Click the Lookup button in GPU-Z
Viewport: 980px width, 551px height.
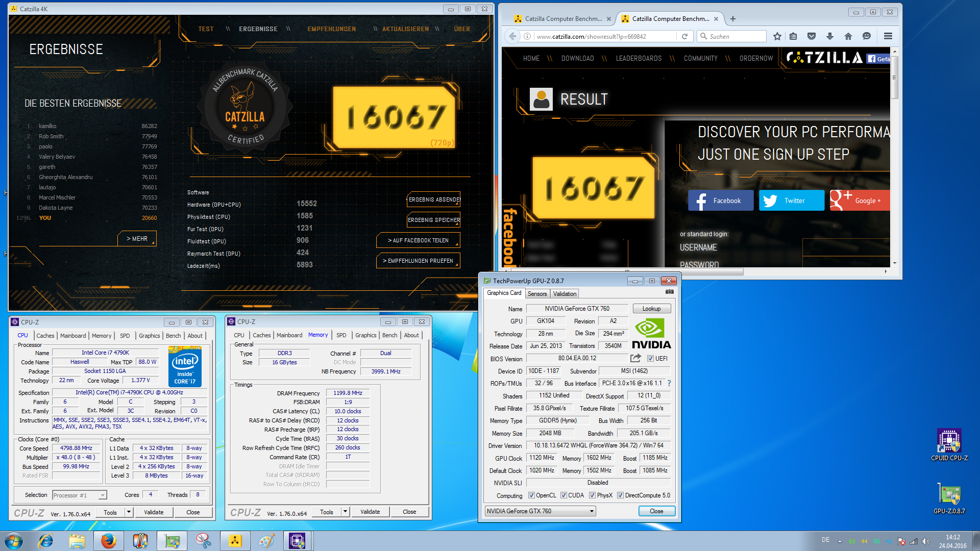click(651, 309)
